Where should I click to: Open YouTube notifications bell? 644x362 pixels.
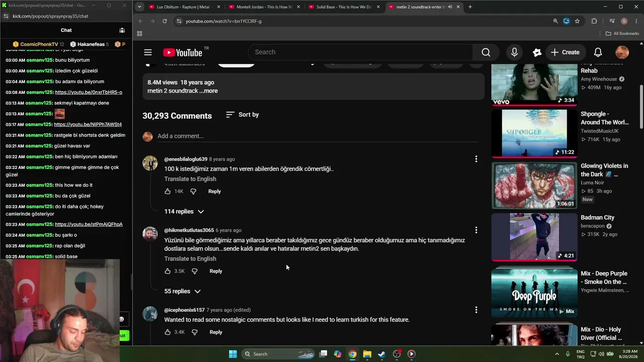click(x=598, y=52)
